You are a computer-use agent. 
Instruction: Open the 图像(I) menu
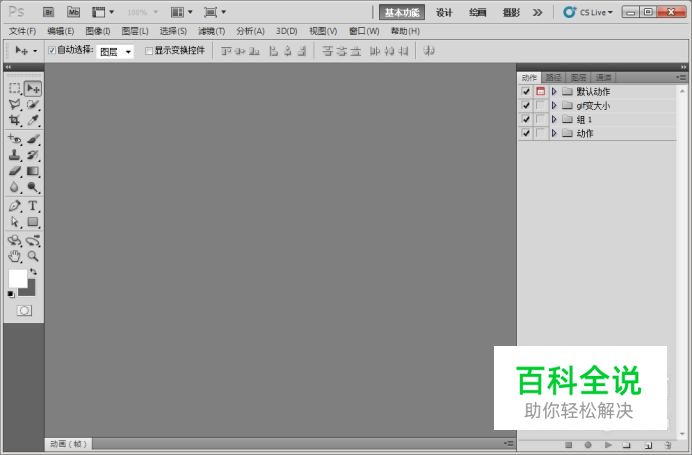(98, 31)
